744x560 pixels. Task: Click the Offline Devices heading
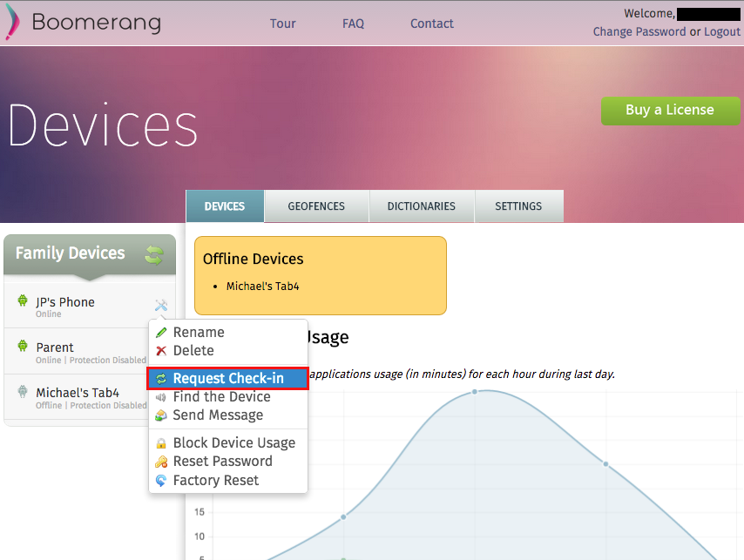(x=253, y=259)
